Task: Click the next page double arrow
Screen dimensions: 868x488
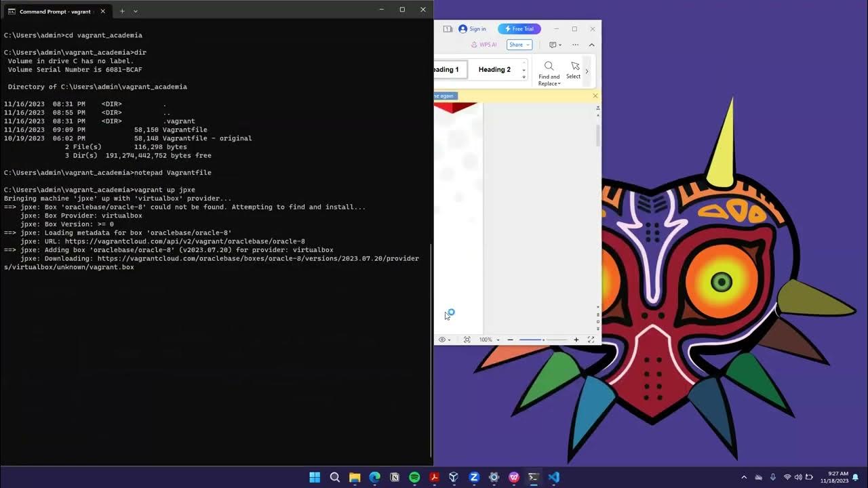Action: 597,329
